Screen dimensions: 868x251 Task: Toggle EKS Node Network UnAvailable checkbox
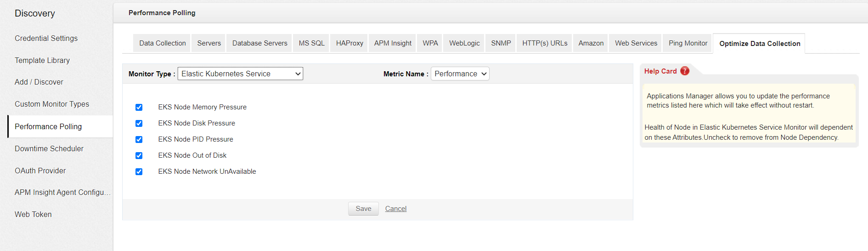pos(139,171)
